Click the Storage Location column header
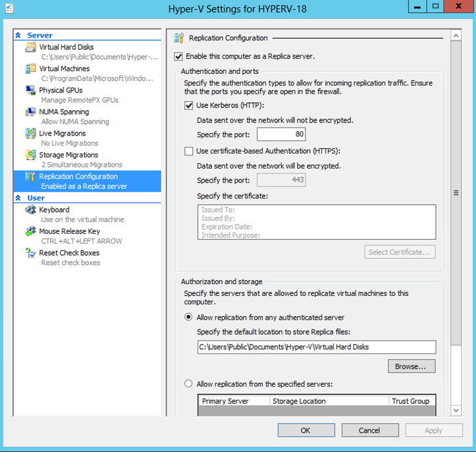476x452 pixels. (x=329, y=401)
